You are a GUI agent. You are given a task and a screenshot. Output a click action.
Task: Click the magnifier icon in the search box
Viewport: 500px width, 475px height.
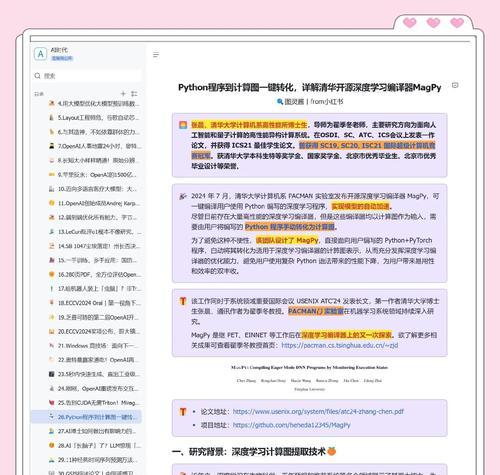(x=37, y=76)
